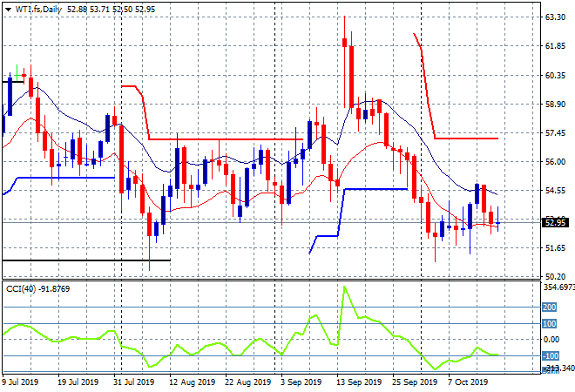Click the 25 Sep 2019 date label
575x392 pixels.
tap(415, 382)
